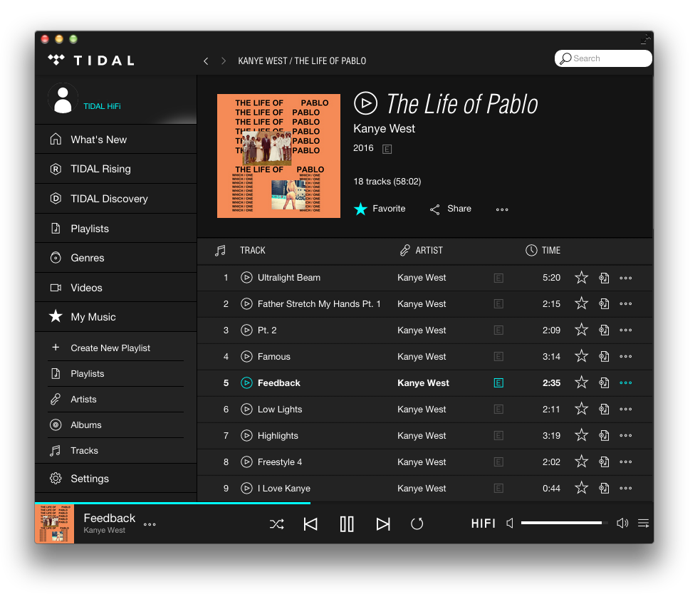
Task: Play track Freestyle 4
Action: [x=246, y=462]
